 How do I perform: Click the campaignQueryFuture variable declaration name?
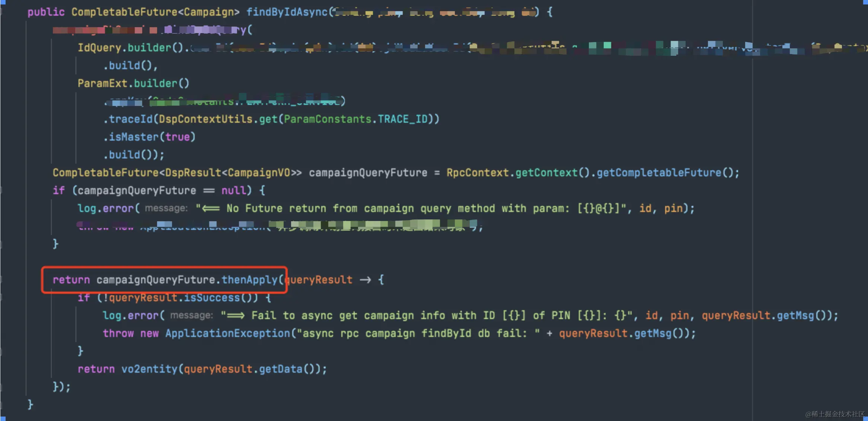tap(368, 173)
